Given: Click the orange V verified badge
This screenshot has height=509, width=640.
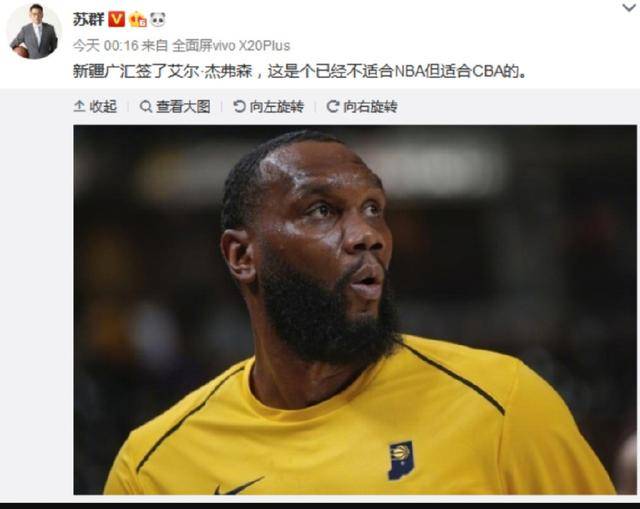Looking at the screenshot, I should 116,19.
